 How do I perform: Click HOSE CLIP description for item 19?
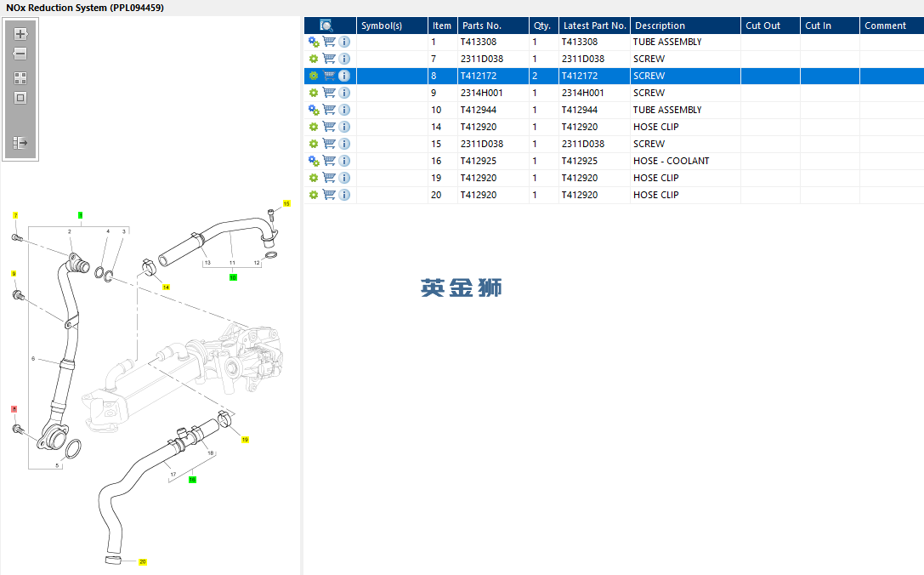coord(656,178)
